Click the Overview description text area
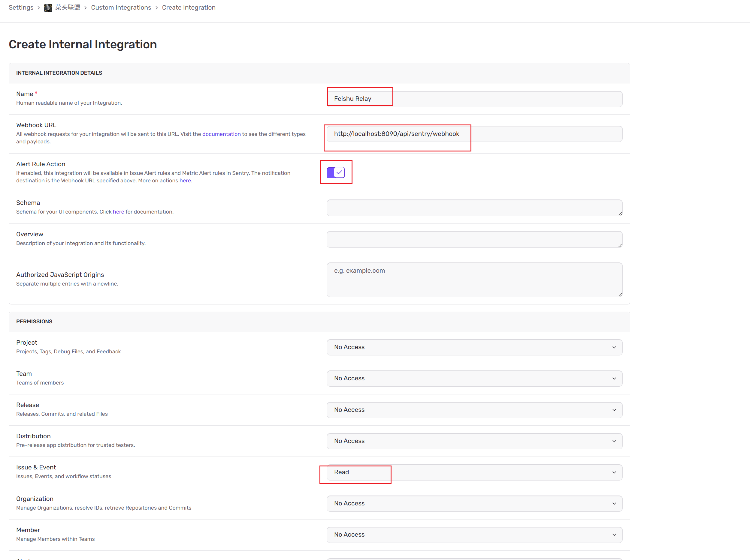Image resolution: width=750 pixels, height=560 pixels. [474, 239]
